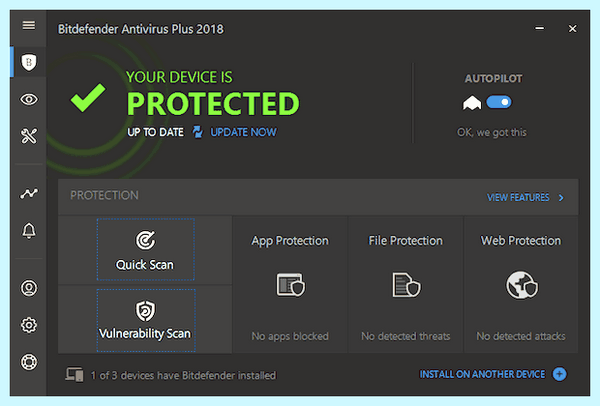This screenshot has height=406, width=600.
Task: Click the AUTOPILOT heading
Action: click(x=493, y=78)
